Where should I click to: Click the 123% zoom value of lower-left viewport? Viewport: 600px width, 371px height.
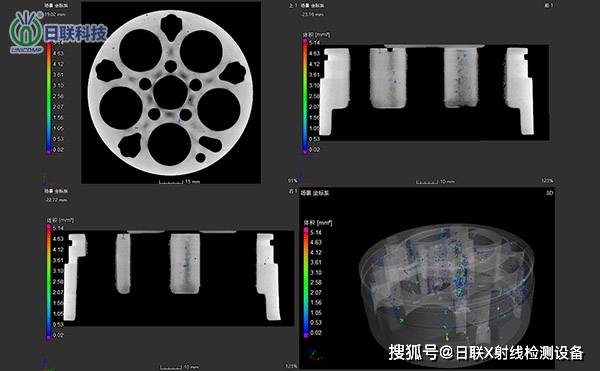291,366
